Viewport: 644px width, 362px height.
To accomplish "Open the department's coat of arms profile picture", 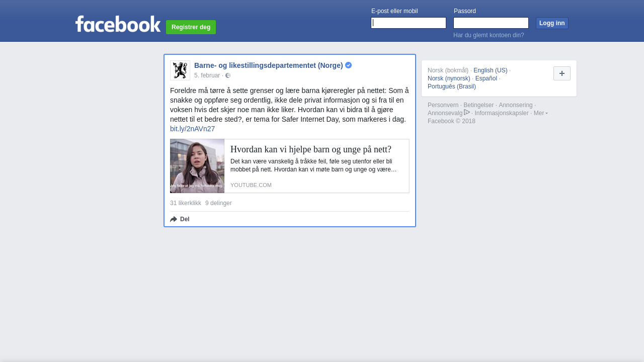I will pyautogui.click(x=180, y=70).
